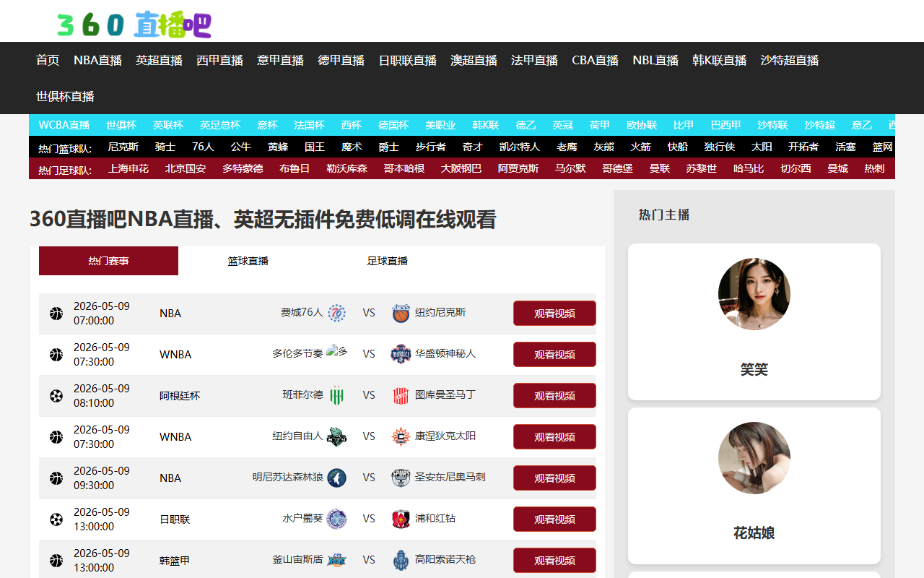Open streamer 笑笑 avatar photo
The image size is (924, 578).
tap(754, 294)
